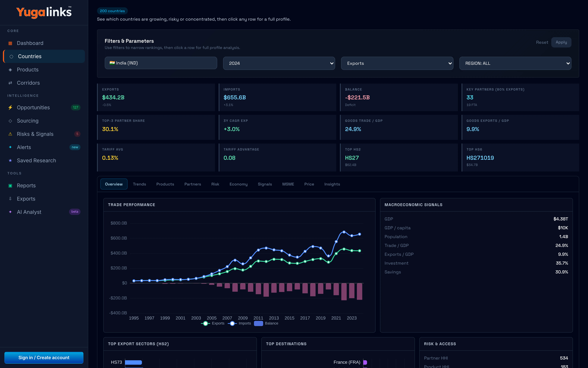Viewport: 588px width, 368px height.
Task: Toggle Imports series in chart legend
Action: click(x=239, y=323)
